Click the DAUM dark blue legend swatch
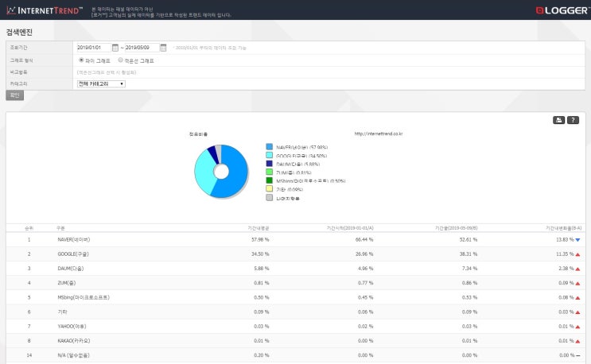This screenshot has width=591, height=364. click(x=269, y=164)
